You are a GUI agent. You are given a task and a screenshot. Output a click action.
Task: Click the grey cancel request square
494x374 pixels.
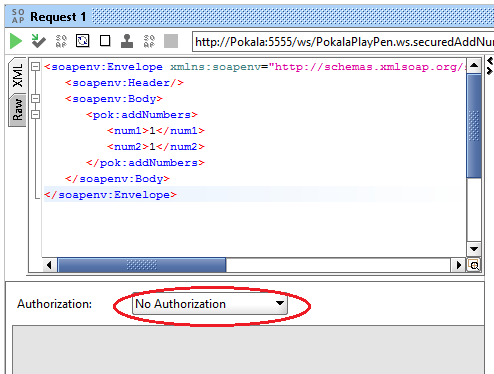coord(171,41)
